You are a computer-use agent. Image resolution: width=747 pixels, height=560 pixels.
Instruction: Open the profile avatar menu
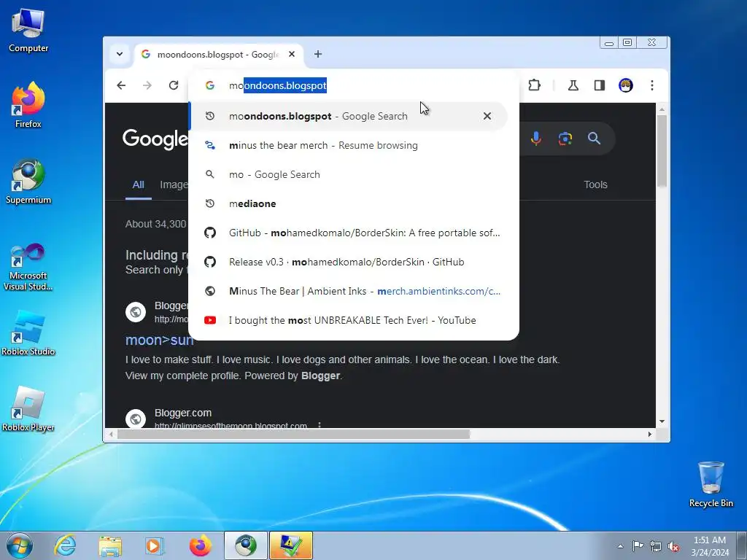625,85
